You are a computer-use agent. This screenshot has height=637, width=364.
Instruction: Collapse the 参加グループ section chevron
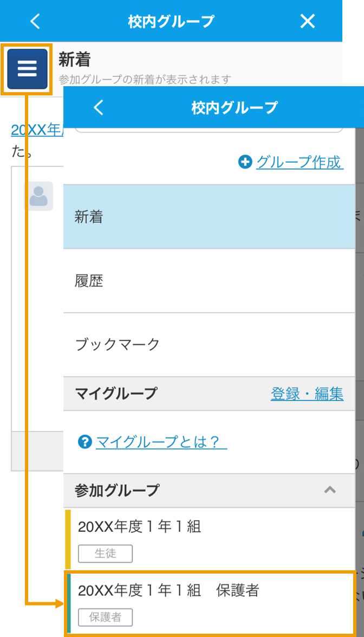tap(330, 490)
